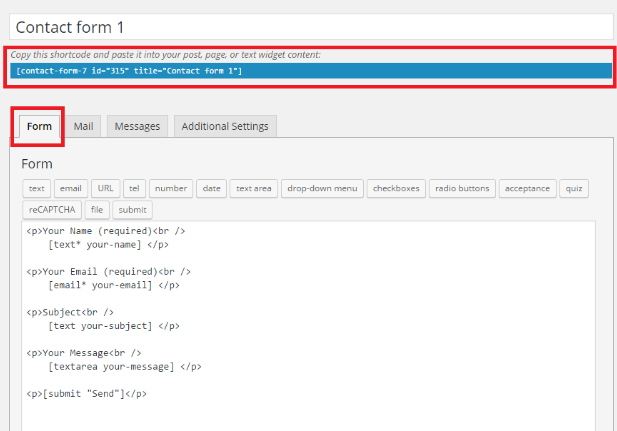Click the Subject<br /> line

[70, 313]
